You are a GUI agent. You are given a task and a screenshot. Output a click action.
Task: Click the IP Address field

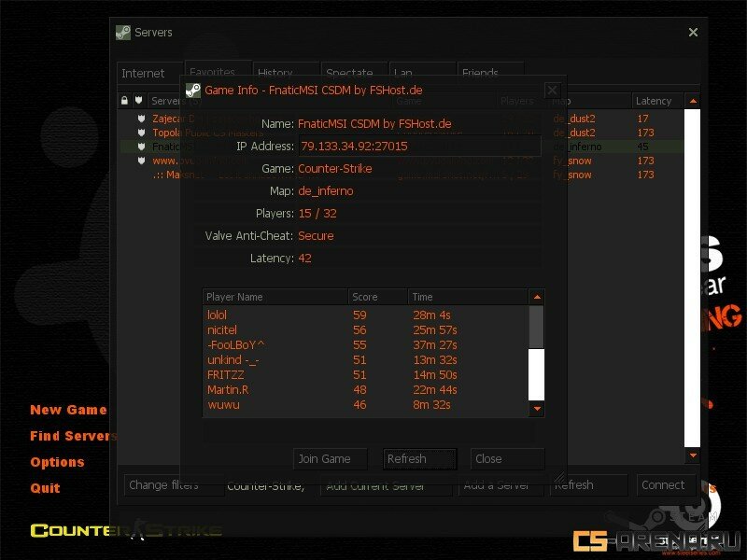[x=417, y=147]
